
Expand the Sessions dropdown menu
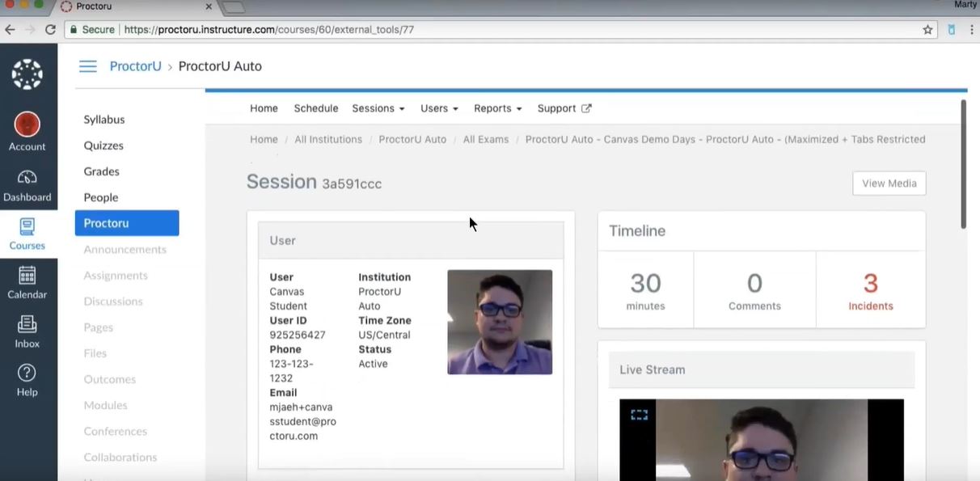(x=378, y=108)
